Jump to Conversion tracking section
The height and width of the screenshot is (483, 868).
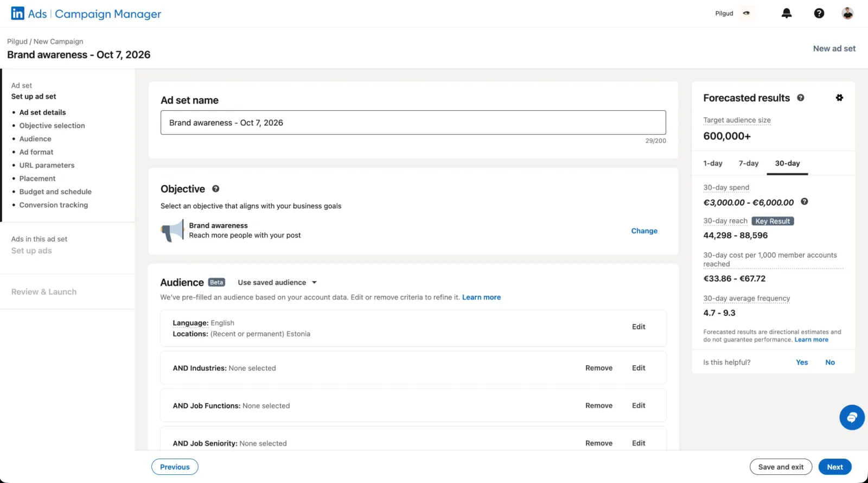54,205
